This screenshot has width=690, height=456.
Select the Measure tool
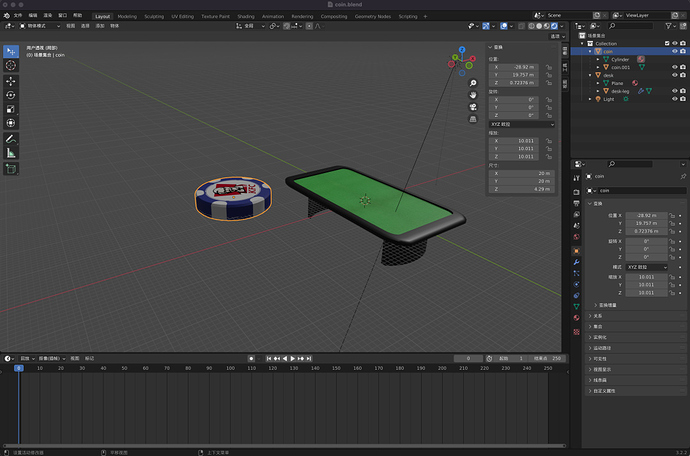click(11, 153)
